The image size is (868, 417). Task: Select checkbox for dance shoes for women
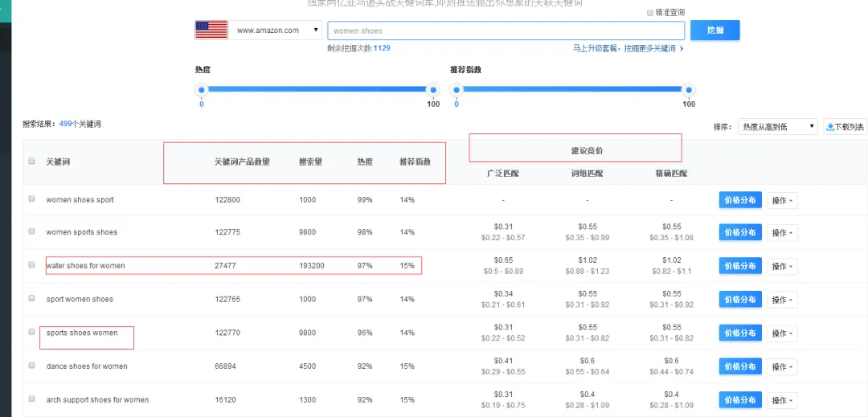pyautogui.click(x=31, y=365)
